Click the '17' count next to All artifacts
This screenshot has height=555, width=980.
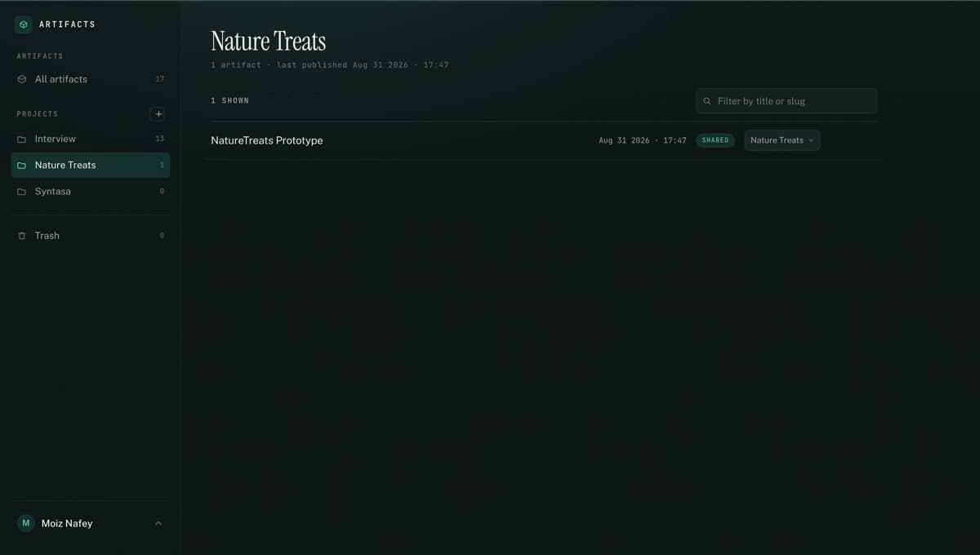[x=160, y=79]
